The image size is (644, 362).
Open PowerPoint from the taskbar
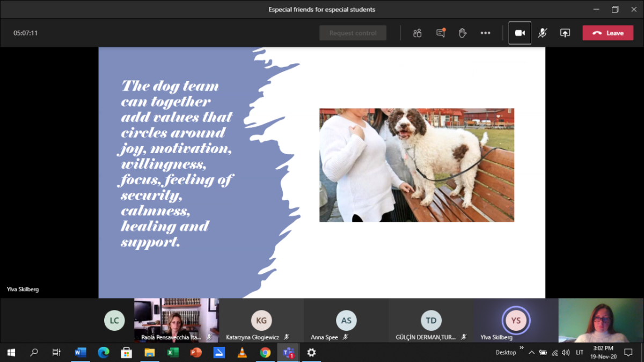click(x=196, y=353)
